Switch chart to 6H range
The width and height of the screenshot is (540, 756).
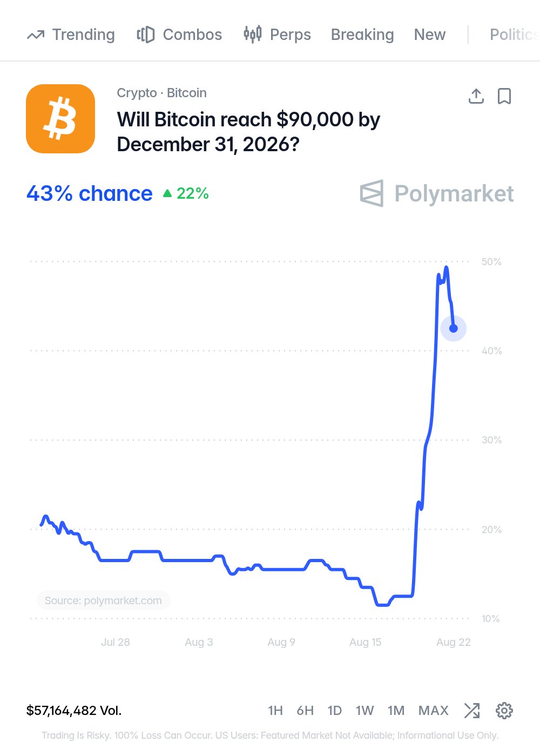pyautogui.click(x=305, y=711)
